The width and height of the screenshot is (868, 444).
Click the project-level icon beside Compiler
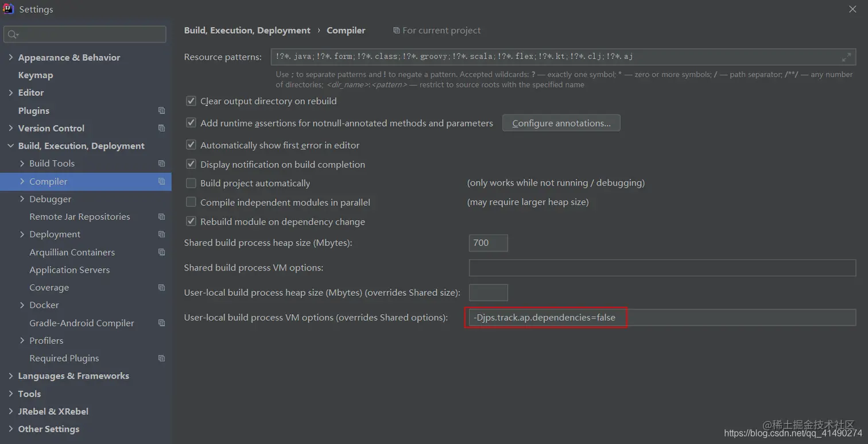click(161, 182)
